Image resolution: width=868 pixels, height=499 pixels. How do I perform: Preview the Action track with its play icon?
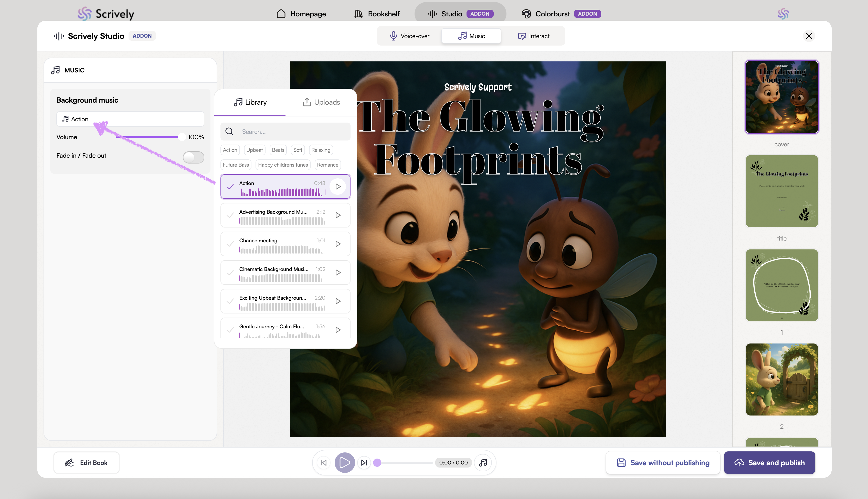click(338, 187)
